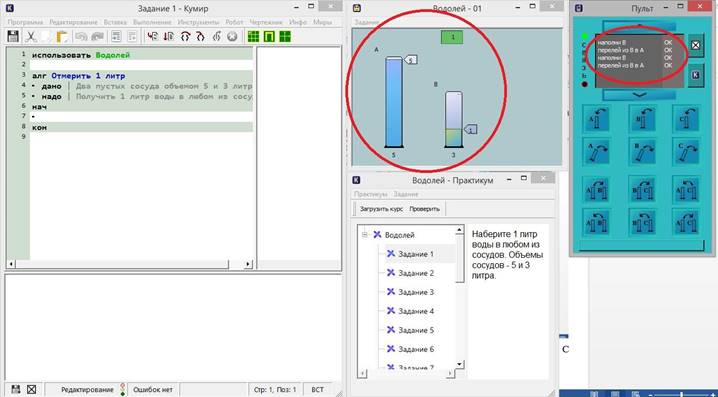Click the save floppy disk icon

[13, 37]
